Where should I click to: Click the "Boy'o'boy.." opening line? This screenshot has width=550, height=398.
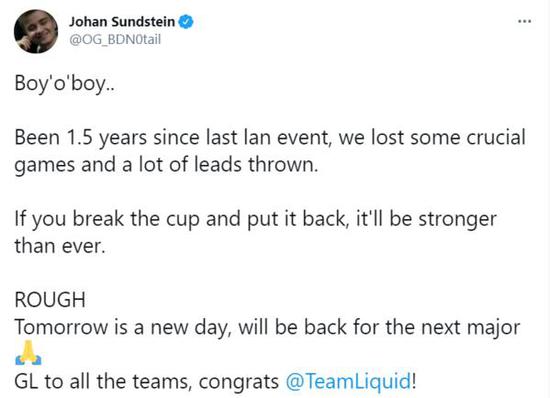(65, 84)
